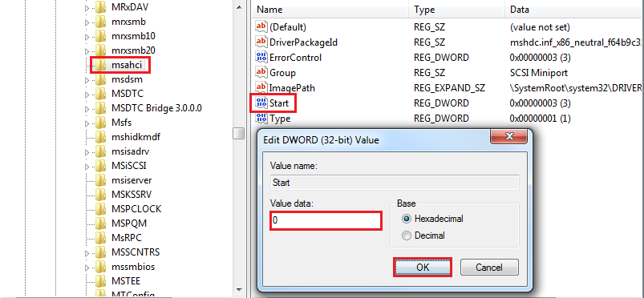Expand the Msfs tree node
644x298 pixels.
[x=87, y=123]
